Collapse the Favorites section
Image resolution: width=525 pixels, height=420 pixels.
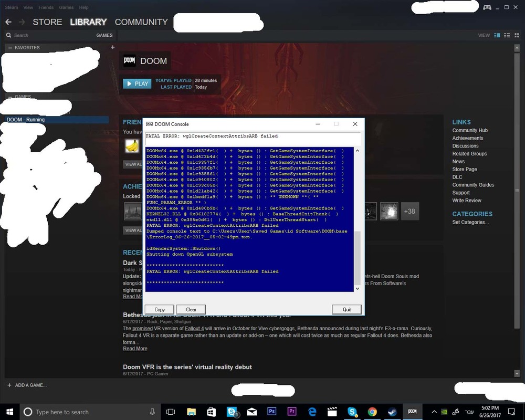pyautogui.click(x=10, y=48)
